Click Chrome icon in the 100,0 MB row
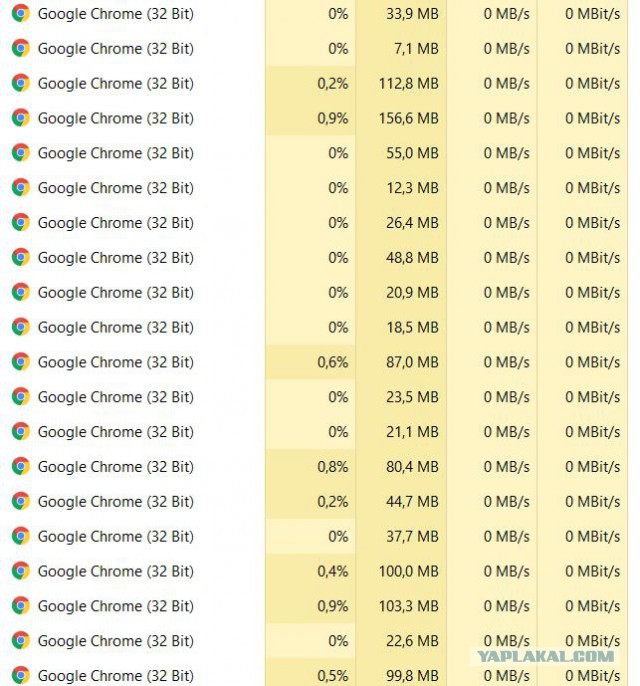The image size is (640, 686). pyautogui.click(x=20, y=571)
